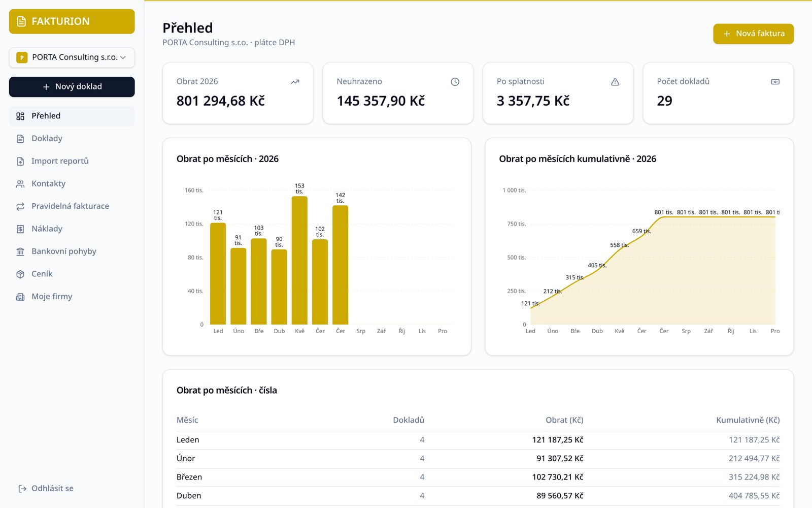
Task: Click the Kontakty people icon
Action: (x=20, y=184)
